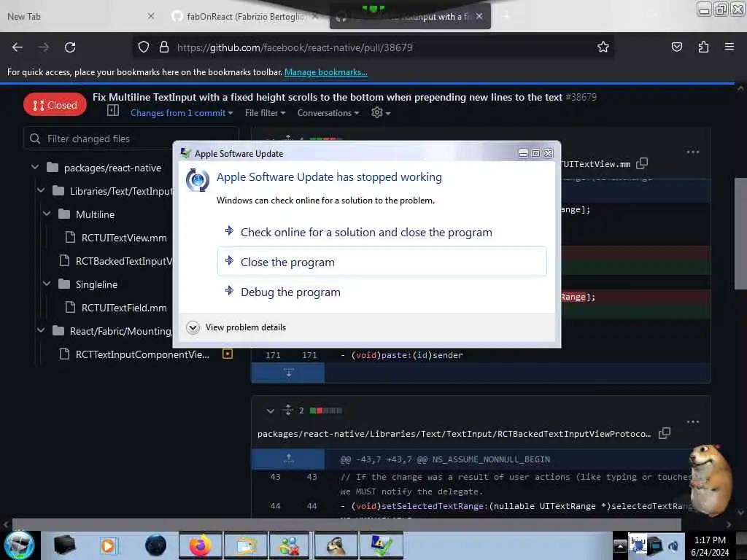Click the page vertical scrollbar thumb

point(740,233)
